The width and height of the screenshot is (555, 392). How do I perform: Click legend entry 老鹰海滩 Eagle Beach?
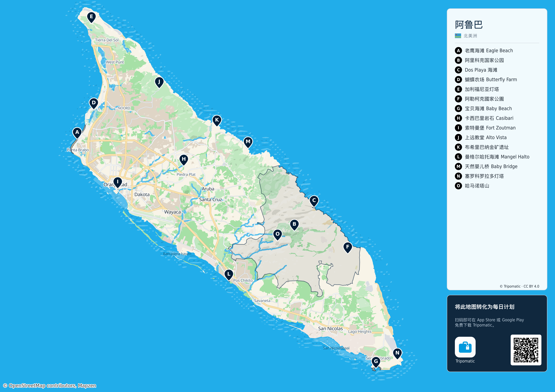tap(484, 51)
